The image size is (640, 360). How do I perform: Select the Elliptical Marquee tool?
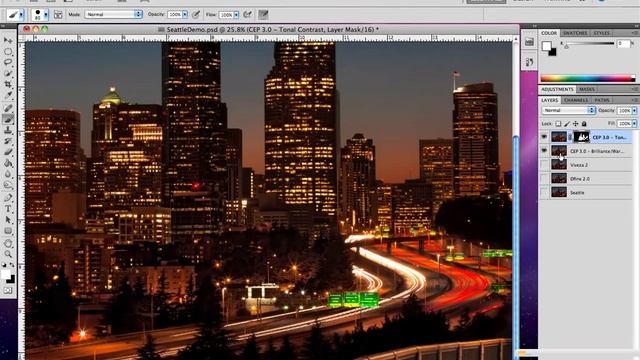[8, 51]
